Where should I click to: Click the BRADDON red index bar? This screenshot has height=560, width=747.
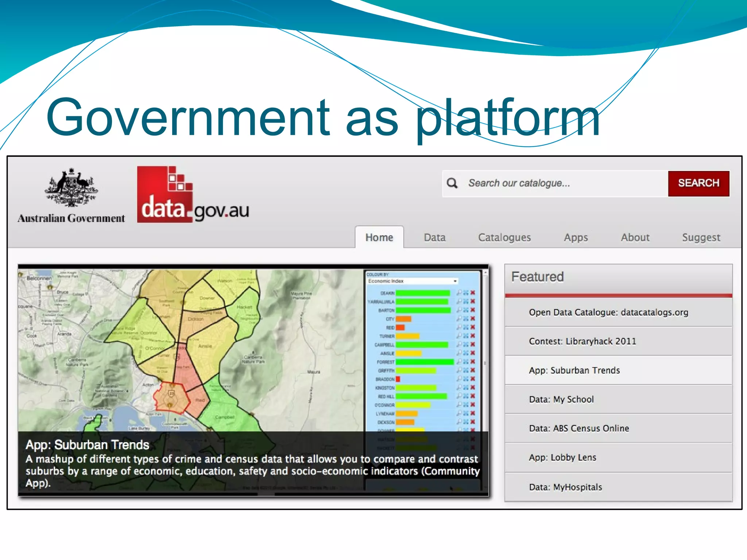click(x=398, y=379)
